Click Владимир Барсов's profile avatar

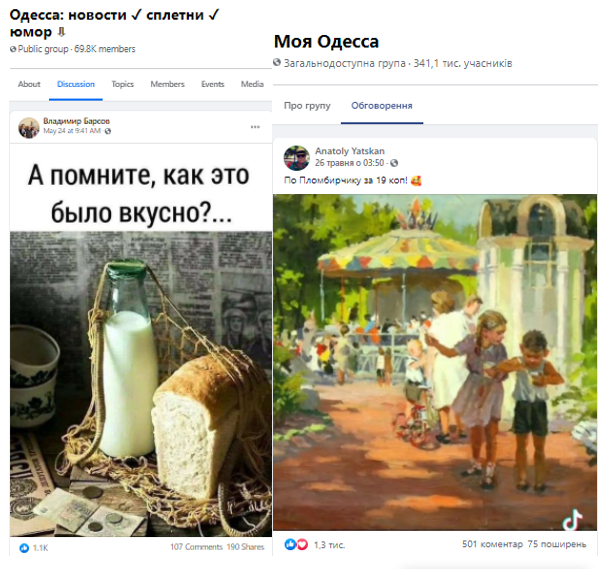(29, 127)
